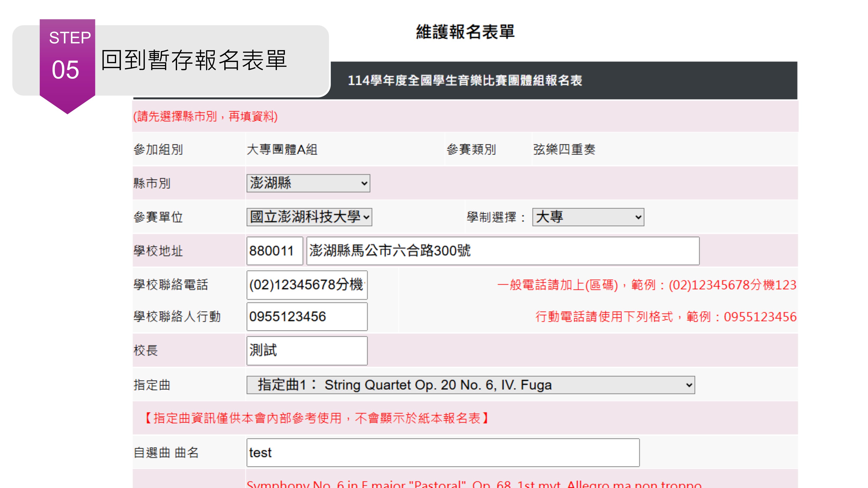Click the red phone format example text
Screen dimensions: 868x488
646,285
